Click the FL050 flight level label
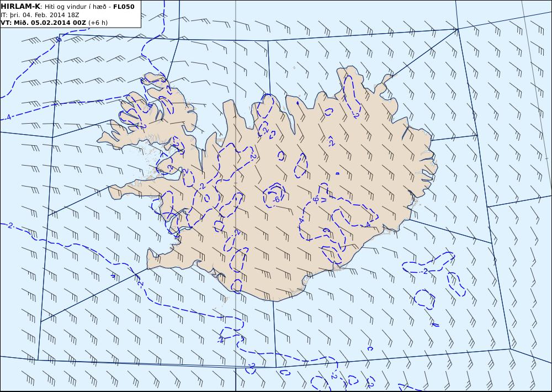Image resolution: width=552 pixels, height=392 pixels. point(124,7)
